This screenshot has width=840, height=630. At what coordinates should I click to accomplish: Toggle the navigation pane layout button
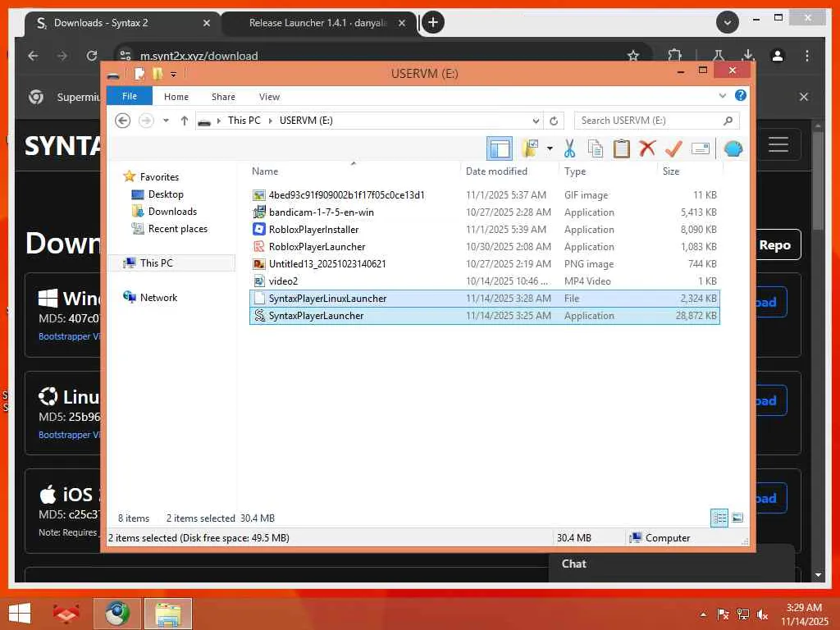point(500,148)
